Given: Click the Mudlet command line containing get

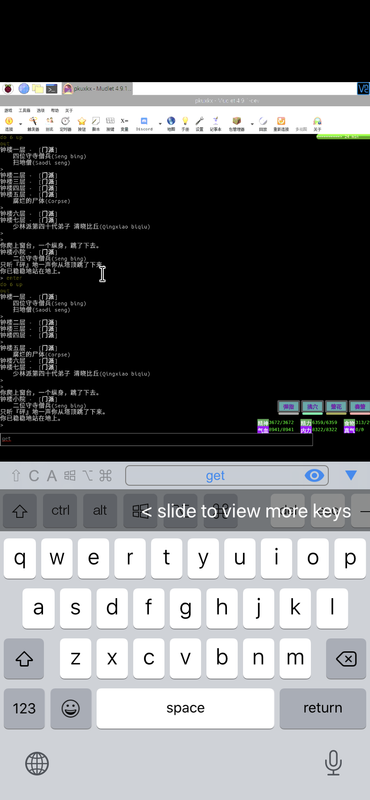Looking at the screenshot, I should (156, 439).
